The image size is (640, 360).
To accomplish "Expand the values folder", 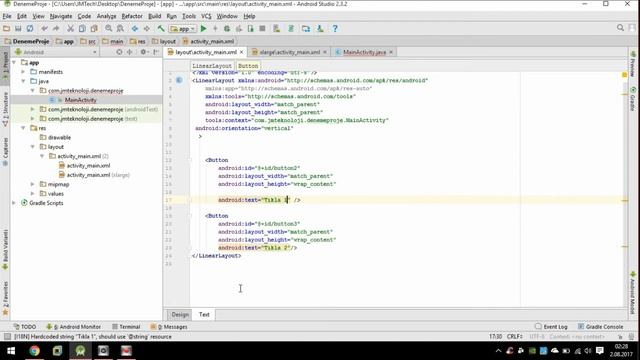I will (x=33, y=194).
